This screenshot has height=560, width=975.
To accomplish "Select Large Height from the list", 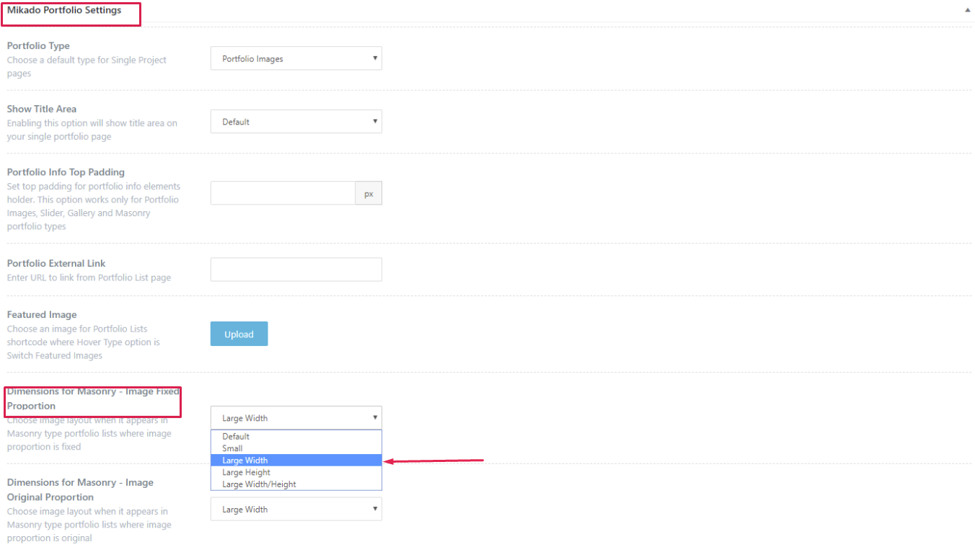I will point(246,473).
